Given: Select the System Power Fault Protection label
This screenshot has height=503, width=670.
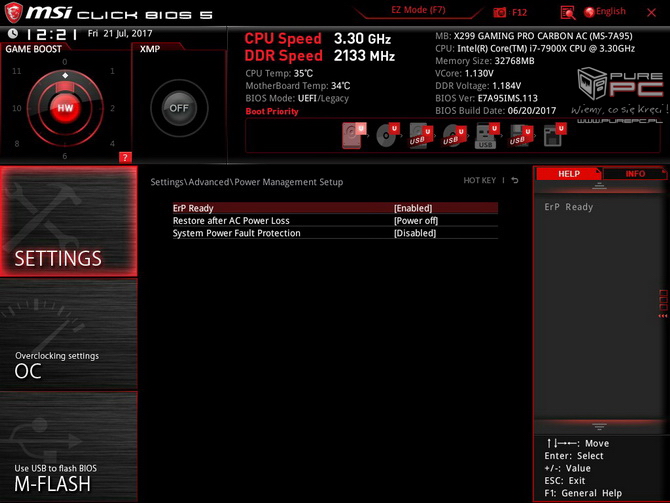Looking at the screenshot, I should [236, 233].
